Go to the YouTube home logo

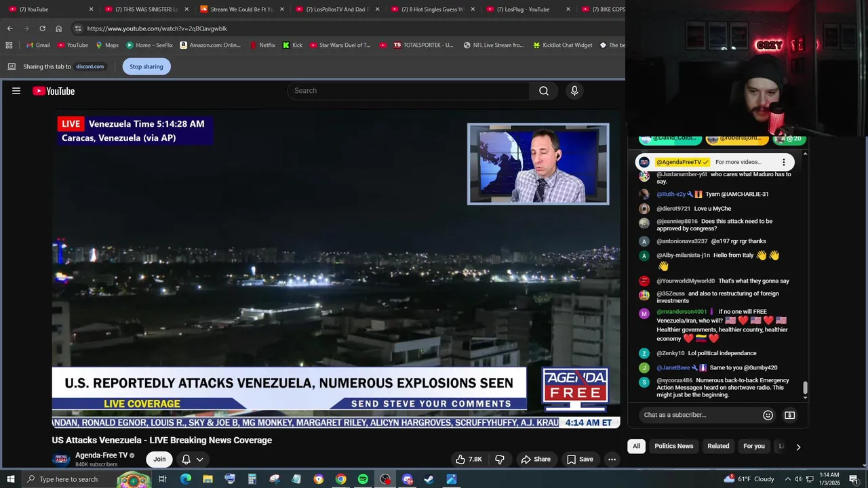(x=54, y=91)
